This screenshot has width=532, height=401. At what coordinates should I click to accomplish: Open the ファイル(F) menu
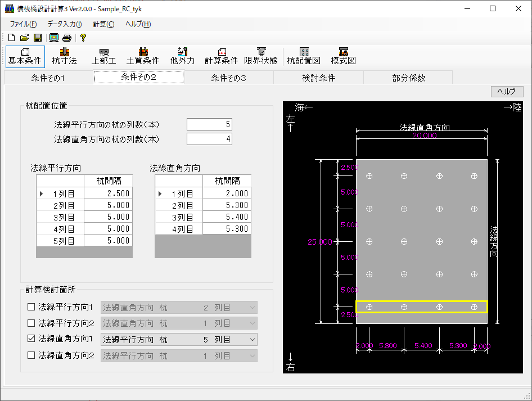tap(24, 24)
